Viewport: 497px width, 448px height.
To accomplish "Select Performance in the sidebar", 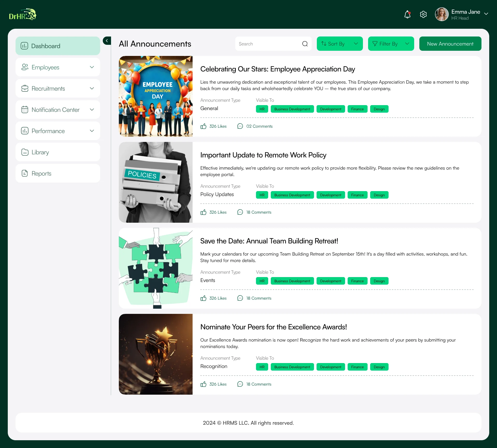I will 58,131.
